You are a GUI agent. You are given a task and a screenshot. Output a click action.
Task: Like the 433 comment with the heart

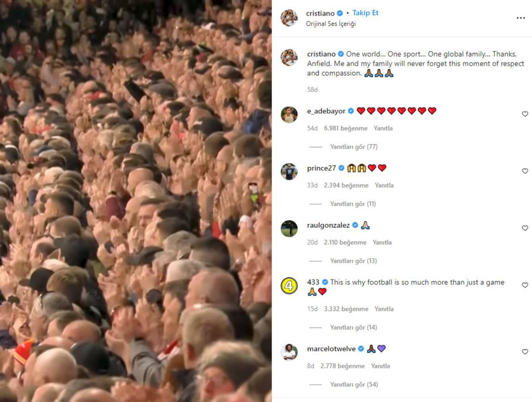pos(525,285)
